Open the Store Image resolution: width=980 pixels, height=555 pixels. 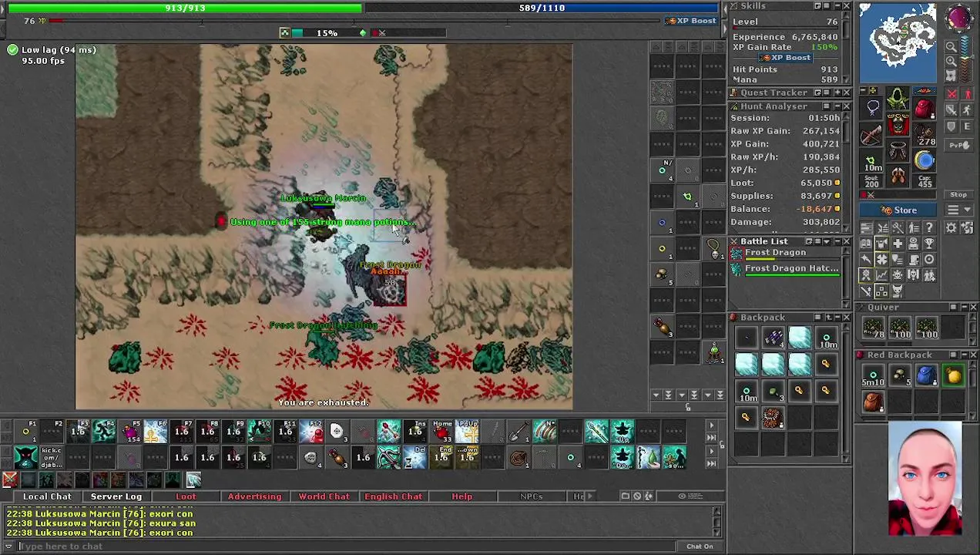coord(898,210)
